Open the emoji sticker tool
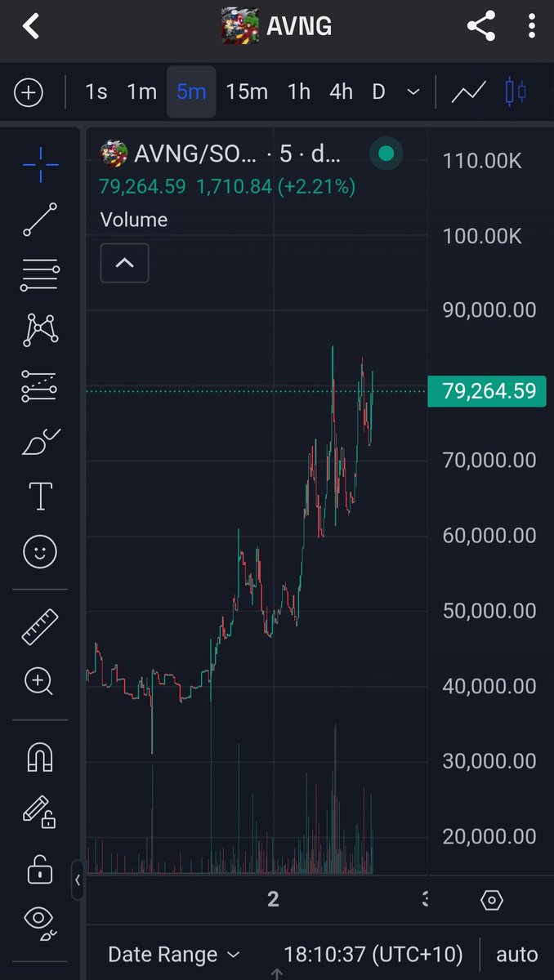This screenshot has width=554, height=980. [x=40, y=553]
